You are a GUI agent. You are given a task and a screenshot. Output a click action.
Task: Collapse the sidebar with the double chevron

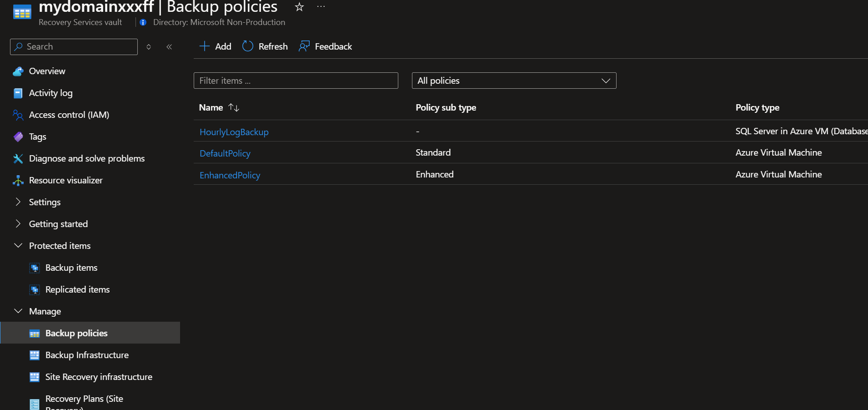169,47
